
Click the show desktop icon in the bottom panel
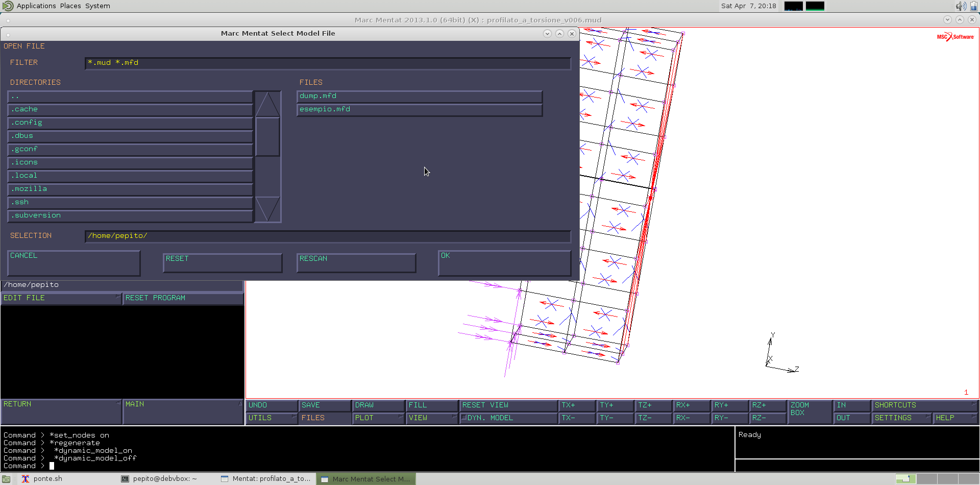coord(6,479)
